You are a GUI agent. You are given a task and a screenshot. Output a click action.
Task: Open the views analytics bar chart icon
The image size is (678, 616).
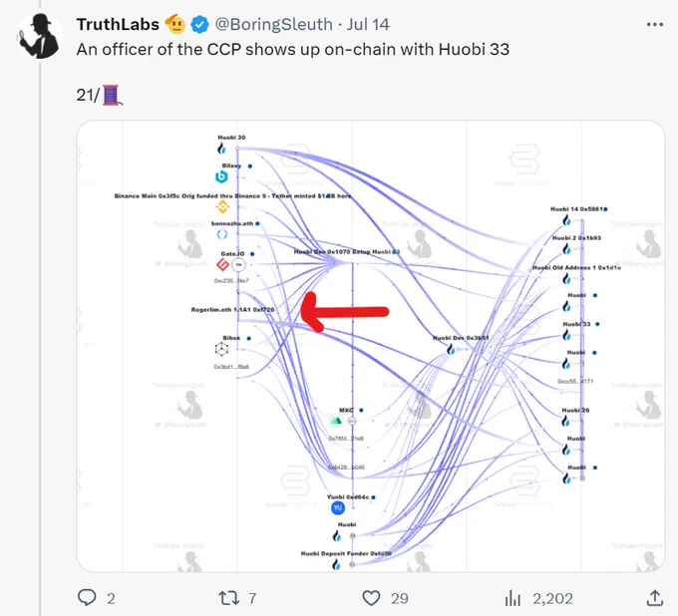tap(512, 598)
